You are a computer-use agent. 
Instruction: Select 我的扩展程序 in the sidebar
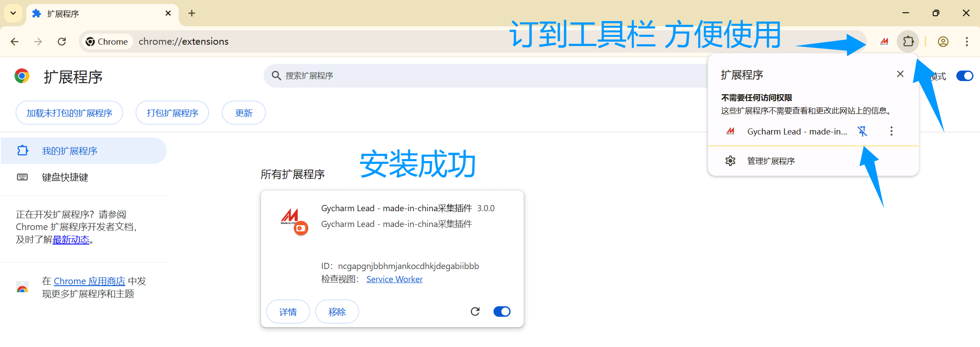(84, 151)
